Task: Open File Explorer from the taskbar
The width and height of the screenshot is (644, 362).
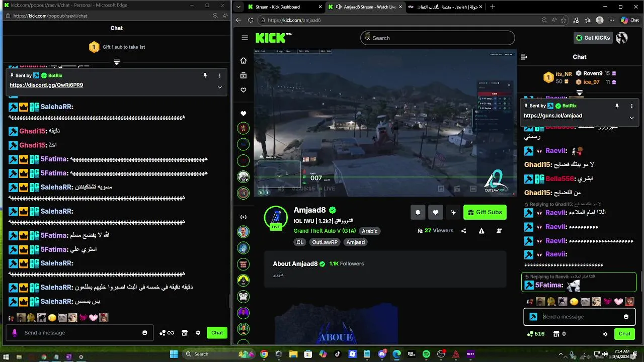Action: pyautogui.click(x=293, y=354)
